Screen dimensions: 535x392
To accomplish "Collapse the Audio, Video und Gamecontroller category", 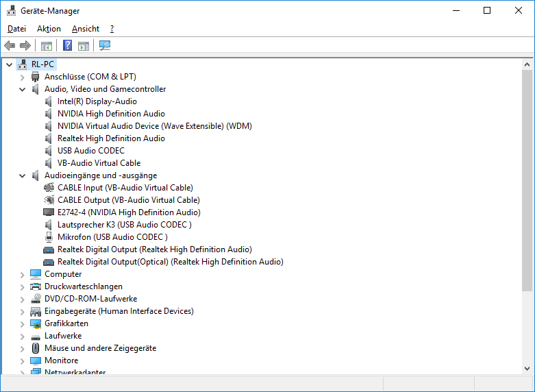I will pos(23,89).
